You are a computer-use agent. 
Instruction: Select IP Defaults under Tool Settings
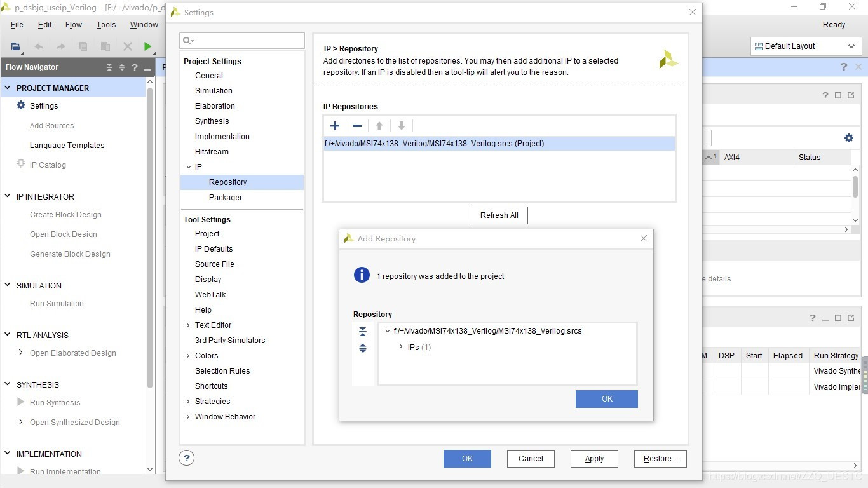(x=214, y=249)
